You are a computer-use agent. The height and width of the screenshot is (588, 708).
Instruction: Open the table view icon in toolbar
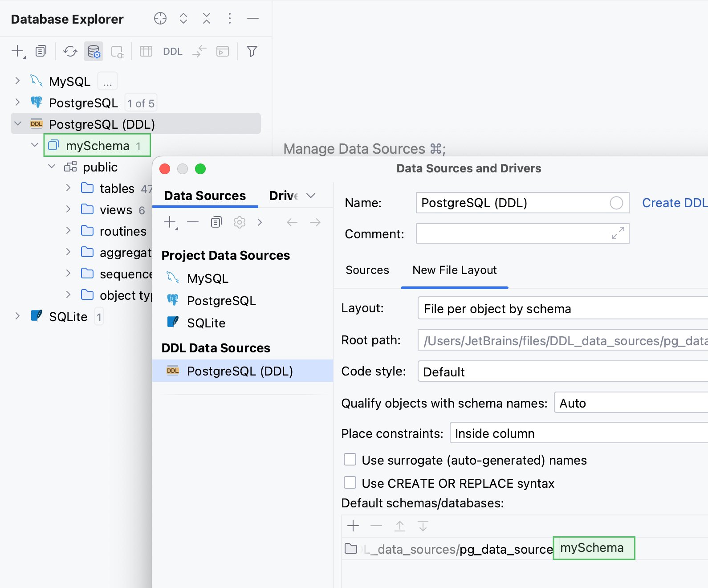pos(146,52)
